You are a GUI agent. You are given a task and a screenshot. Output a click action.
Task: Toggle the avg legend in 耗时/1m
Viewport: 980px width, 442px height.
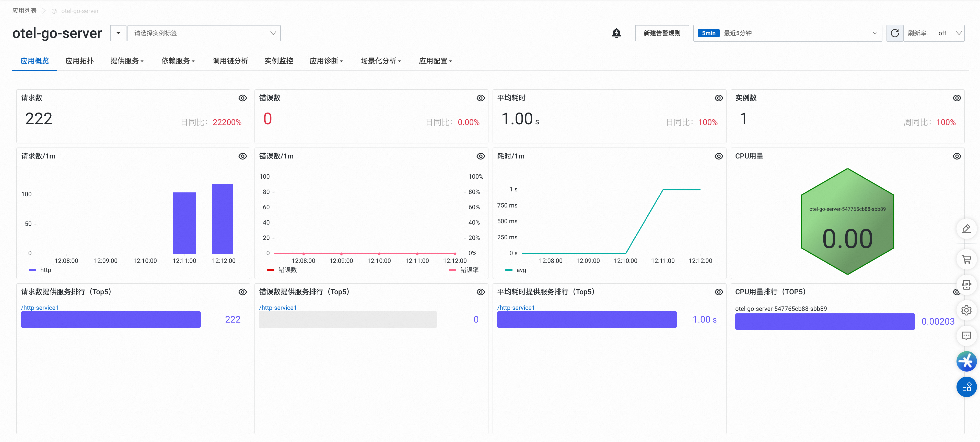tap(516, 270)
